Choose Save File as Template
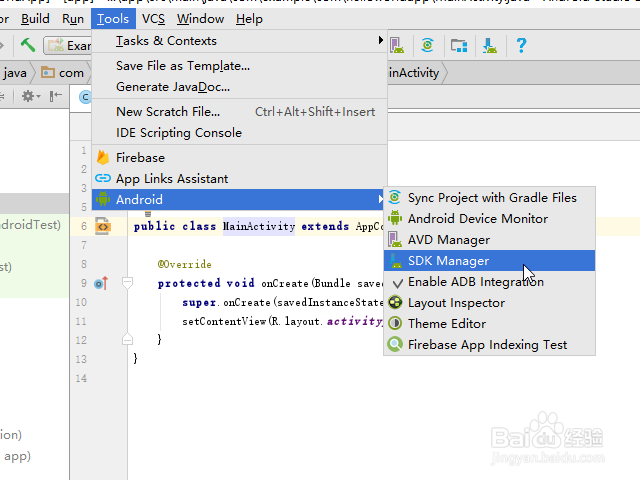Viewport: 640px width, 480px height. pos(239,66)
